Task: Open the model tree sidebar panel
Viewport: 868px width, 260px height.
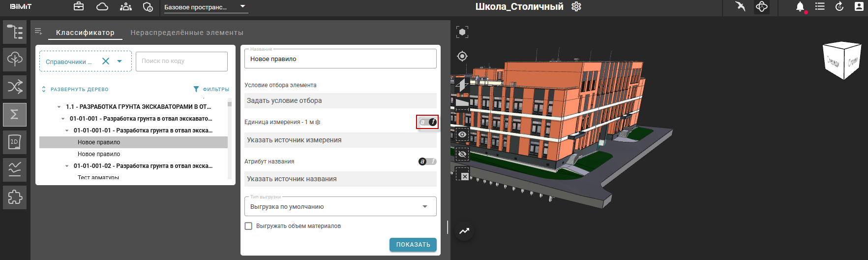Action: point(15,32)
